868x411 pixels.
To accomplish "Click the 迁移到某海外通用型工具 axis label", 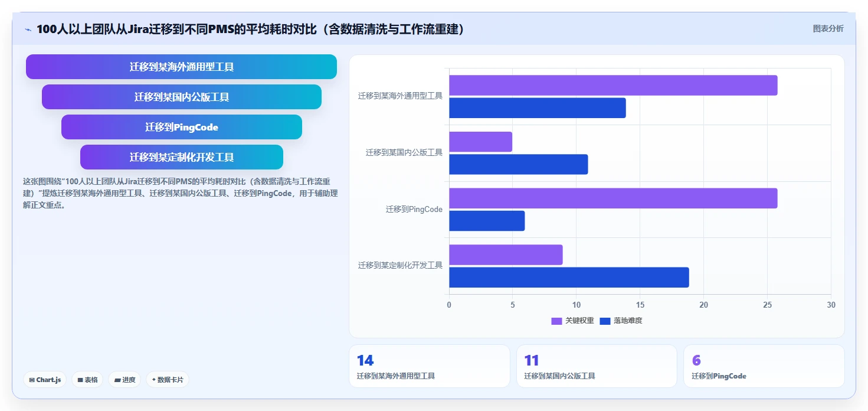I will 400,96.
